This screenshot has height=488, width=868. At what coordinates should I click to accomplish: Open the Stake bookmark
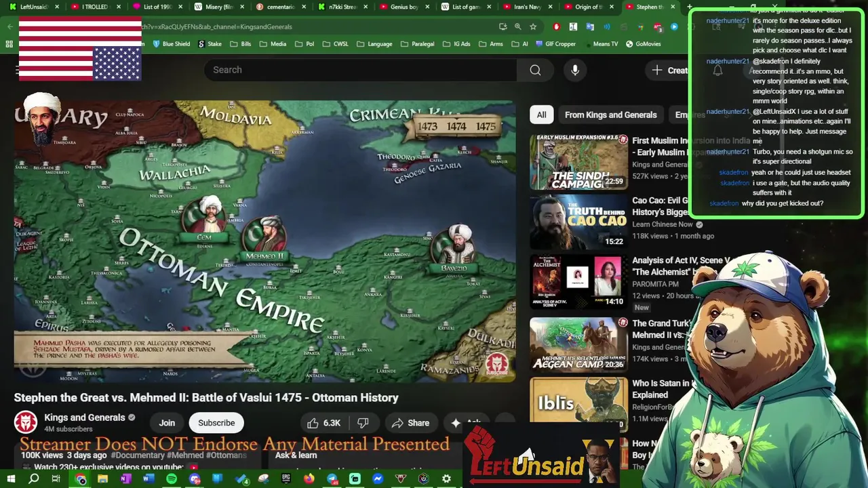pyautogui.click(x=210, y=44)
